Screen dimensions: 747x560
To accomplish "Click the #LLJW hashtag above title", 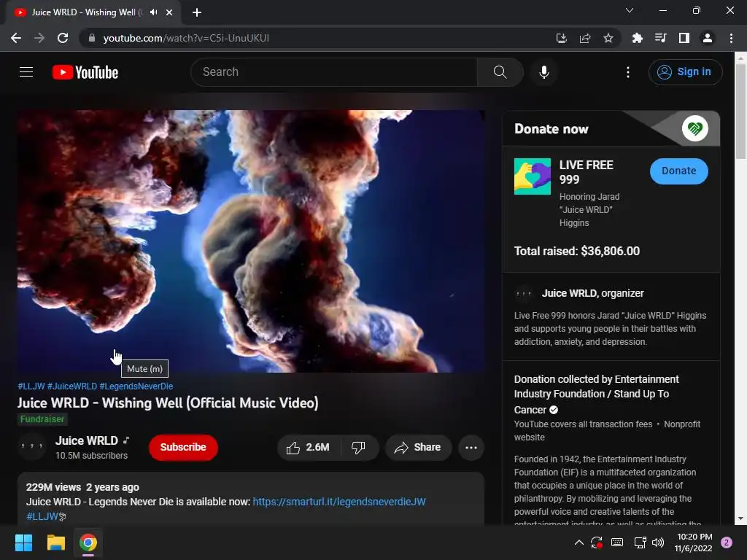I will (31, 386).
